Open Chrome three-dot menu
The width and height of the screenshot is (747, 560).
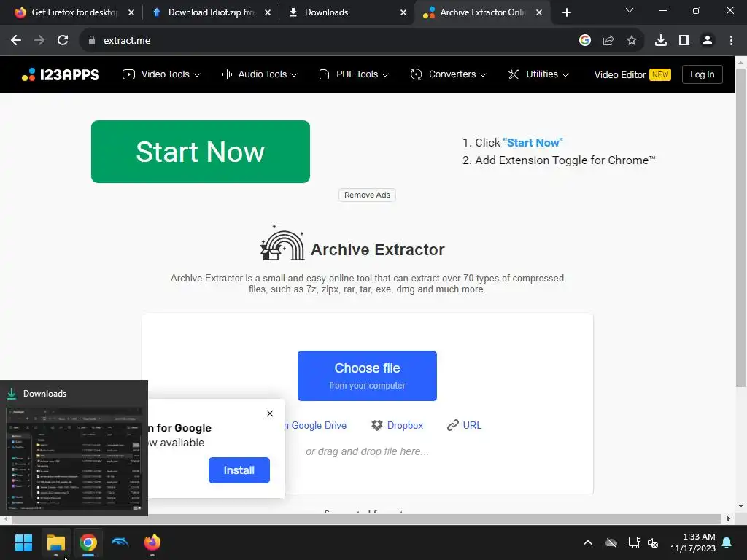coord(731,41)
